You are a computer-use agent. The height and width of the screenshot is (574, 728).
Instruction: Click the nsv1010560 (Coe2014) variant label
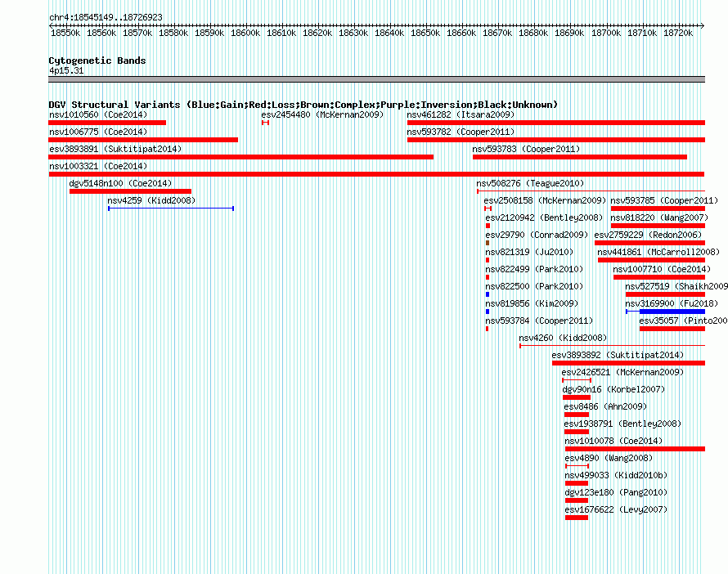click(98, 114)
